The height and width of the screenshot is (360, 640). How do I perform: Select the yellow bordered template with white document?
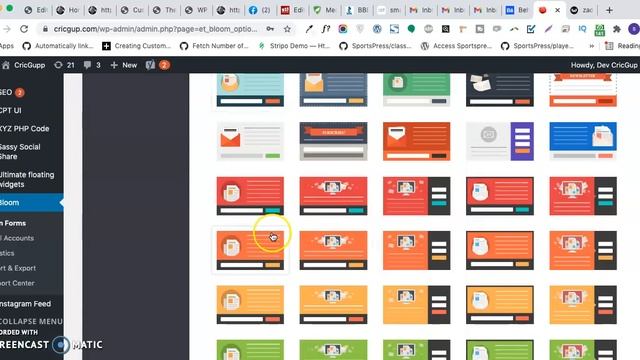coord(500,305)
